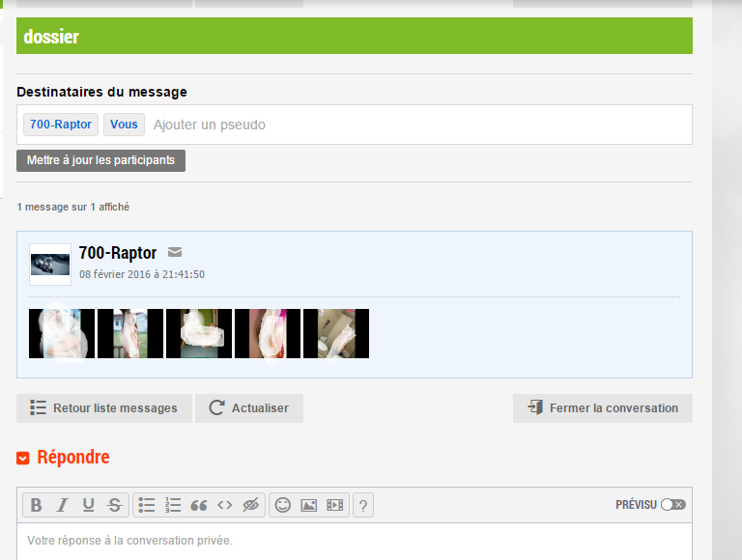Insert a numbered list
The width and height of the screenshot is (742, 560).
click(173, 505)
